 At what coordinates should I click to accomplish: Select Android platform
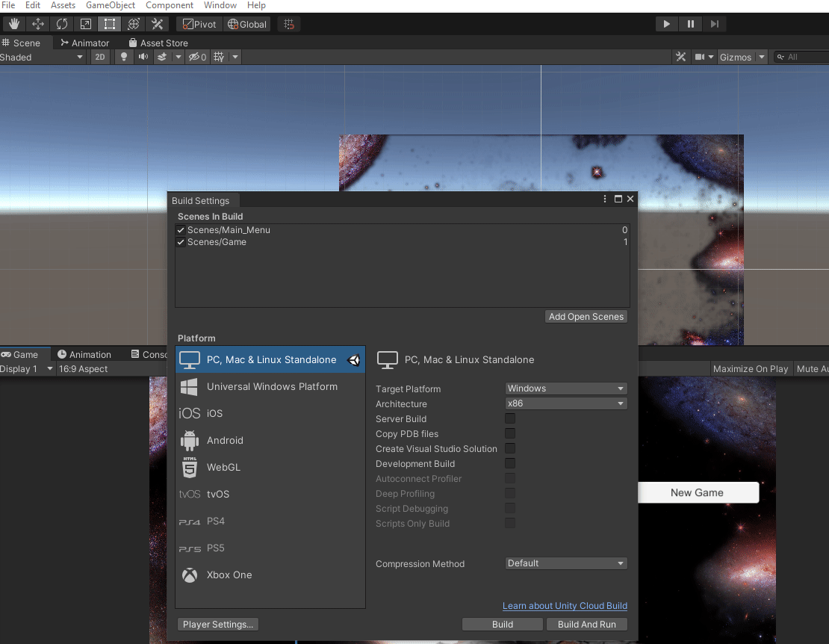pos(270,441)
